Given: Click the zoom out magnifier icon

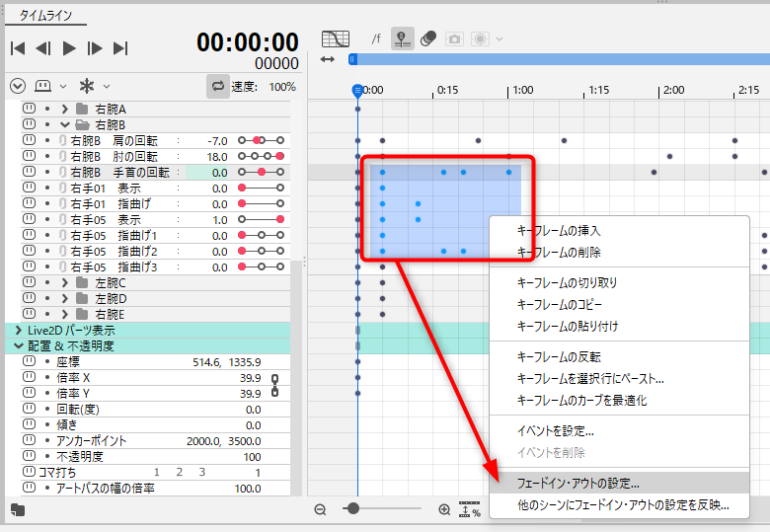Looking at the screenshot, I should pos(321,509).
